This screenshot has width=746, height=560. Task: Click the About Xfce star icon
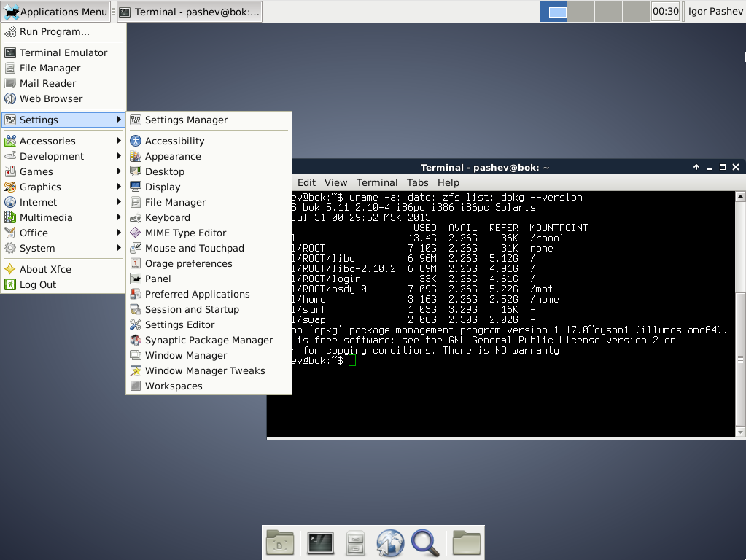pyautogui.click(x=10, y=269)
